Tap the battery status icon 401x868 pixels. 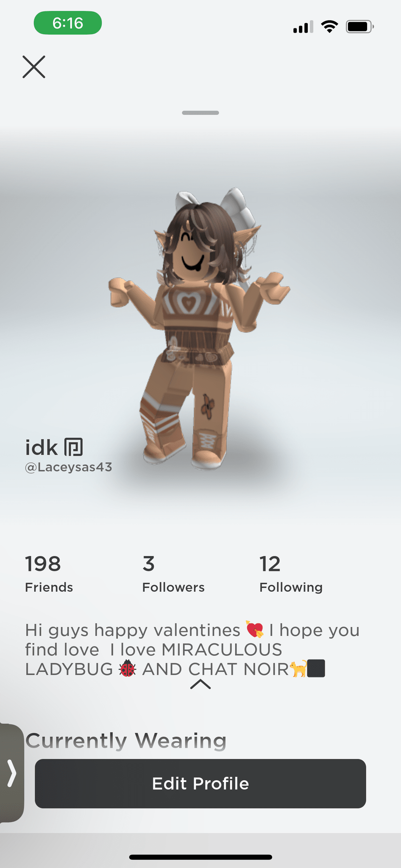click(x=360, y=27)
